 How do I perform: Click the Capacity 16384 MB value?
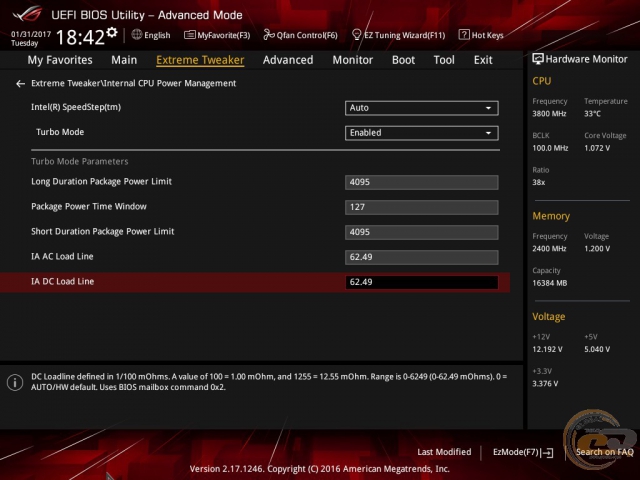tap(549, 283)
